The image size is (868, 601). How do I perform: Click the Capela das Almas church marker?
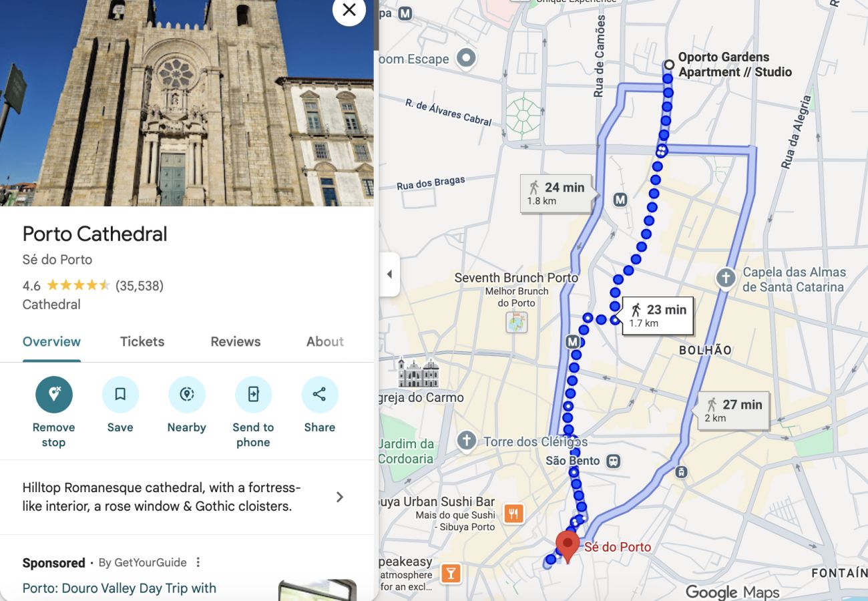[726, 278]
